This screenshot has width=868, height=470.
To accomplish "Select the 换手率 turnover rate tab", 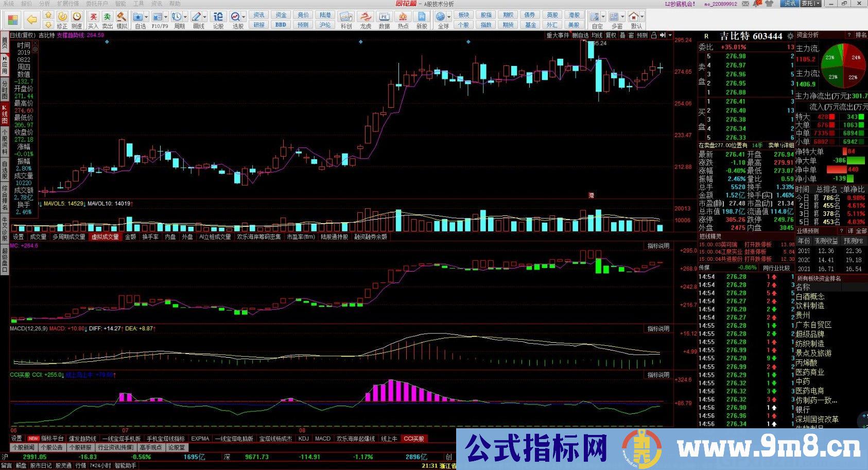I will [150, 237].
